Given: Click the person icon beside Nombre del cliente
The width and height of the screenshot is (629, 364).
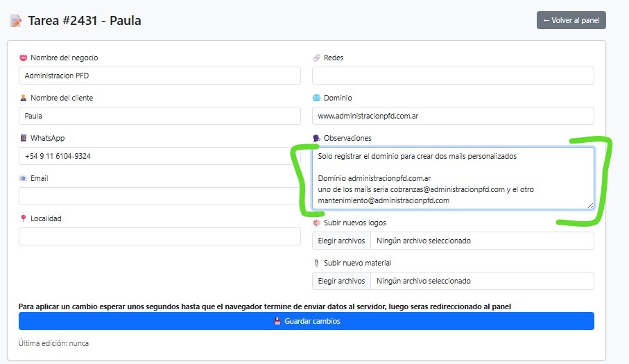Looking at the screenshot, I should [24, 98].
